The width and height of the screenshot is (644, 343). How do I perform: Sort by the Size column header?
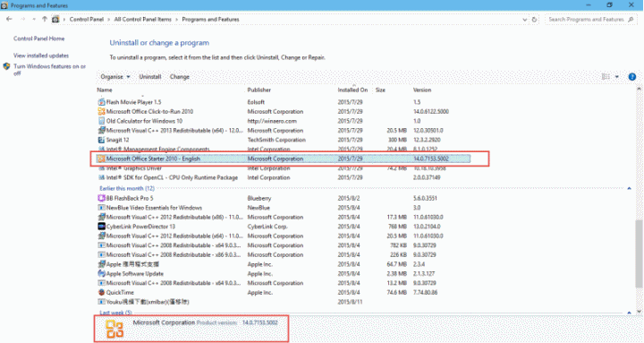tap(380, 90)
